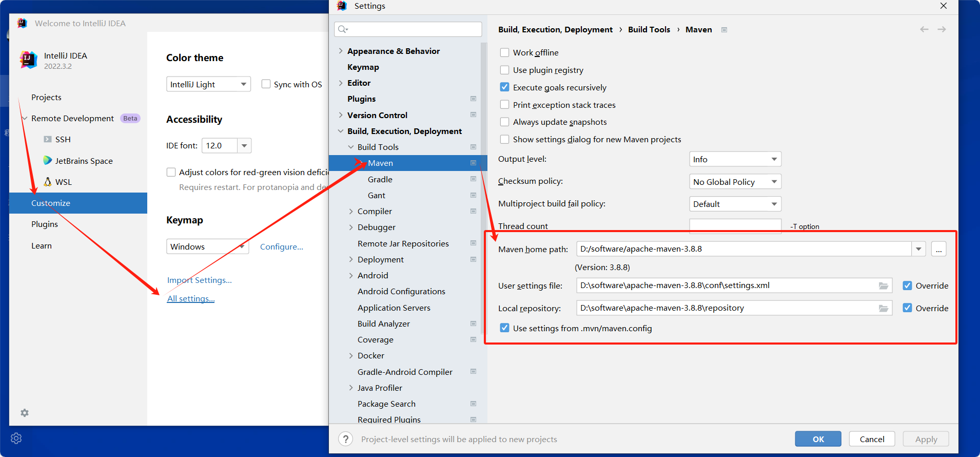The image size is (980, 457).
Task: Expand the Debugger node
Action: coord(351,227)
